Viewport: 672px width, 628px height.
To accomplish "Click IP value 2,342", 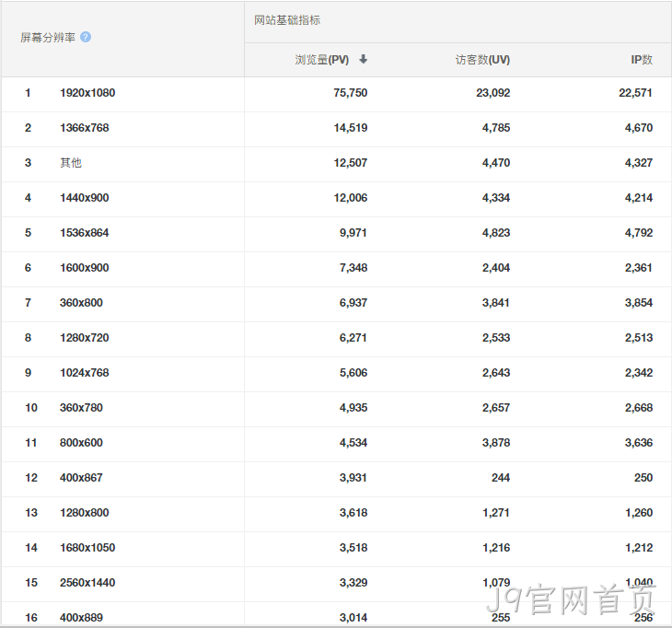I will pos(639,373).
